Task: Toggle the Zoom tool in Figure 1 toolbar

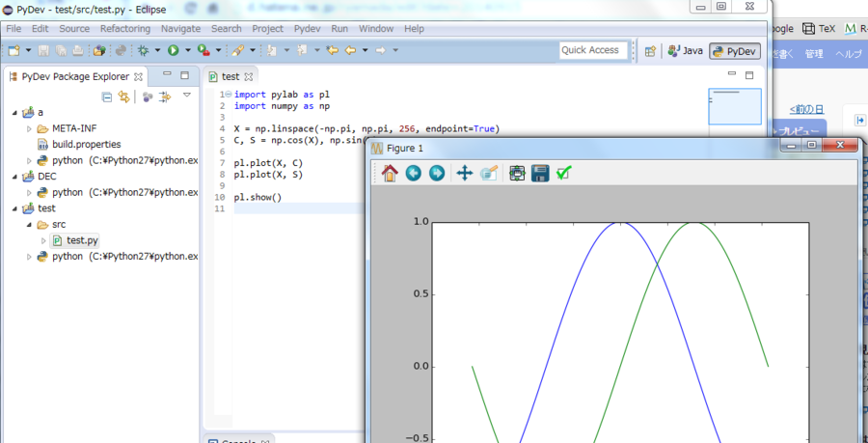Action: click(x=488, y=174)
